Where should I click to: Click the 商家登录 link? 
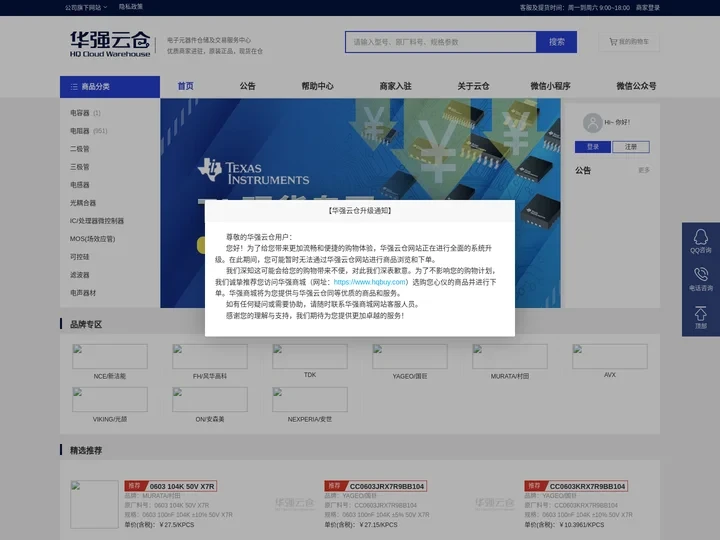pos(647,8)
